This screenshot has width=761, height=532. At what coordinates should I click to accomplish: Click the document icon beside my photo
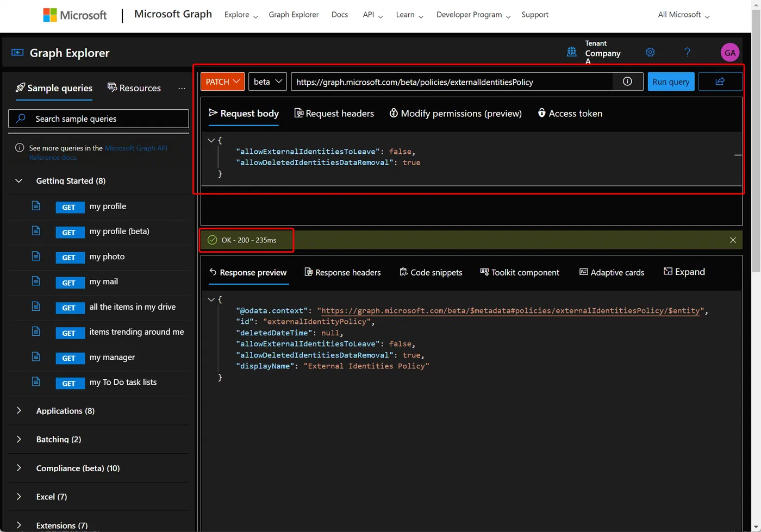(36, 256)
